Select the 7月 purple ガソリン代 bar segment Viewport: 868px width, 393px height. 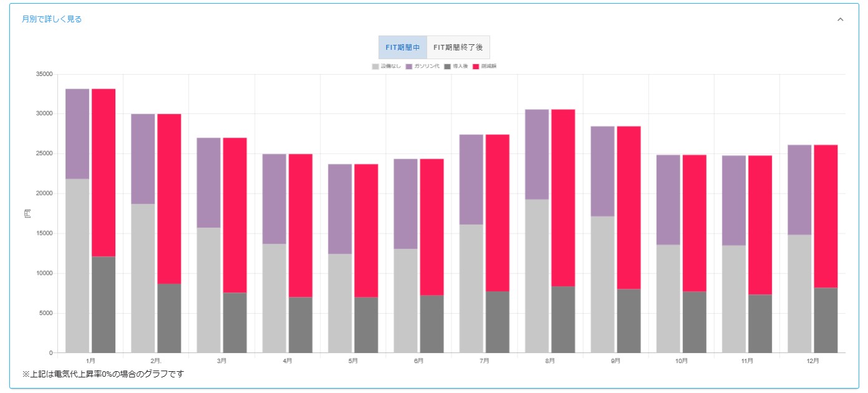471,179
